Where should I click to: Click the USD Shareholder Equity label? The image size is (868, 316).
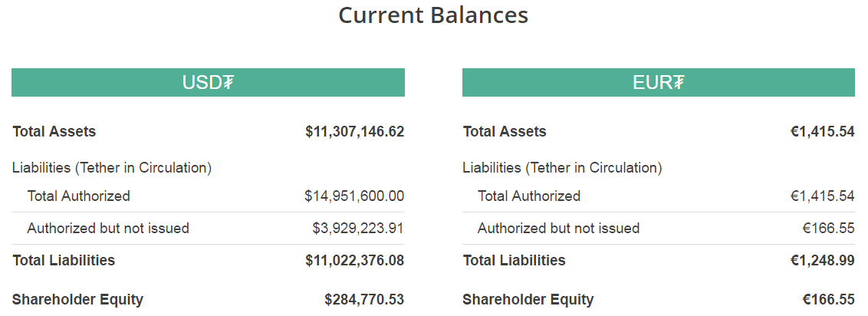(x=78, y=299)
